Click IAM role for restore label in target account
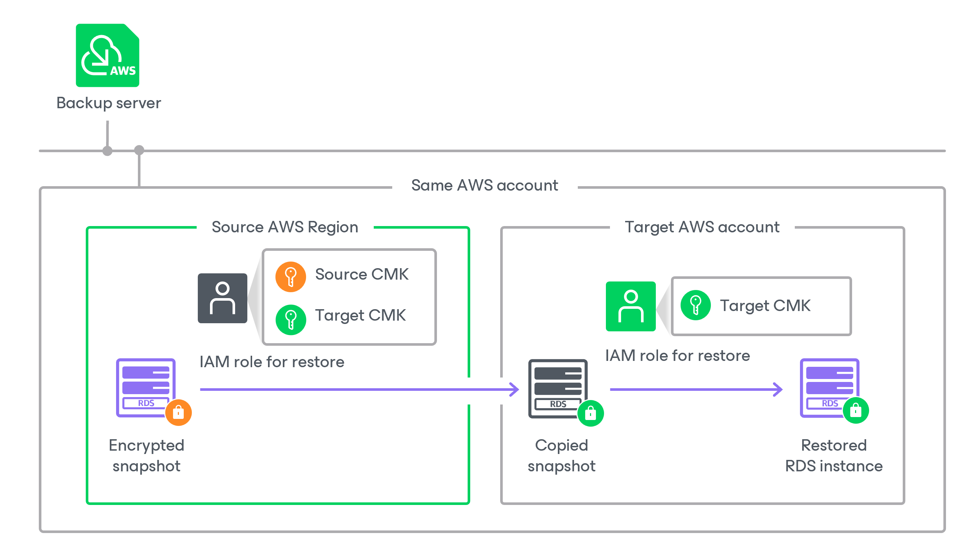The image size is (980, 560). (x=678, y=356)
